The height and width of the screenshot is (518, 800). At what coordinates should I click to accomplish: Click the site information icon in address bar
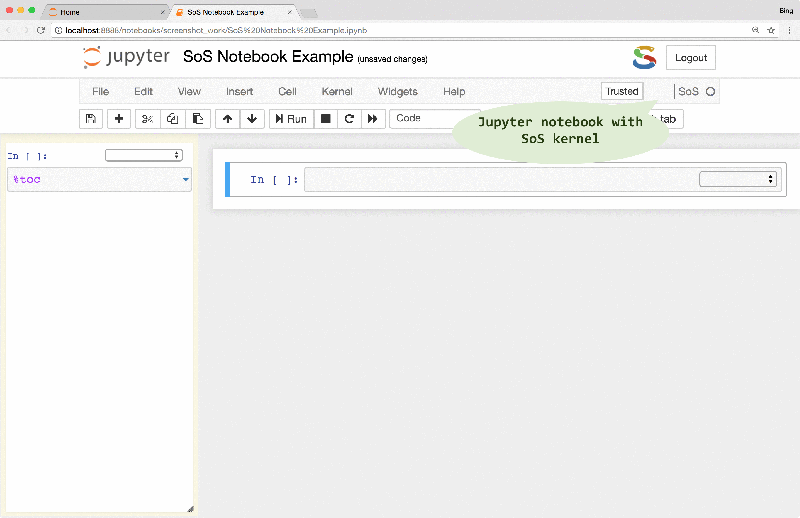click(x=58, y=30)
